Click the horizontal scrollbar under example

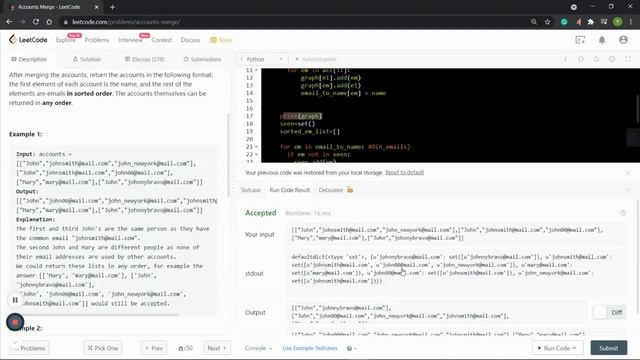pos(100,315)
